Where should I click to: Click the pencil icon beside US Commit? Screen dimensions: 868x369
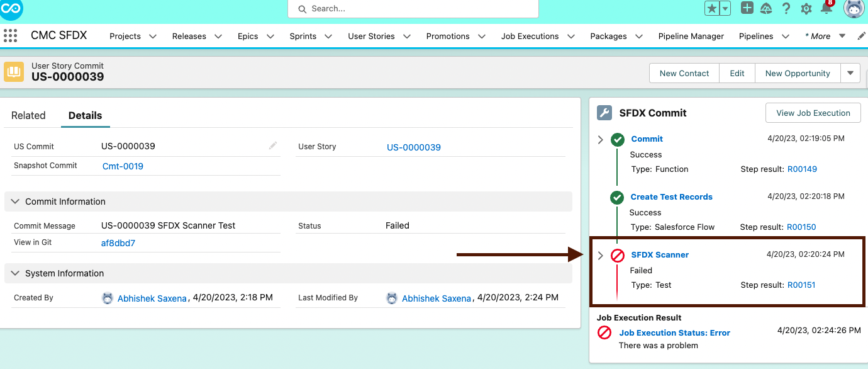(x=272, y=145)
